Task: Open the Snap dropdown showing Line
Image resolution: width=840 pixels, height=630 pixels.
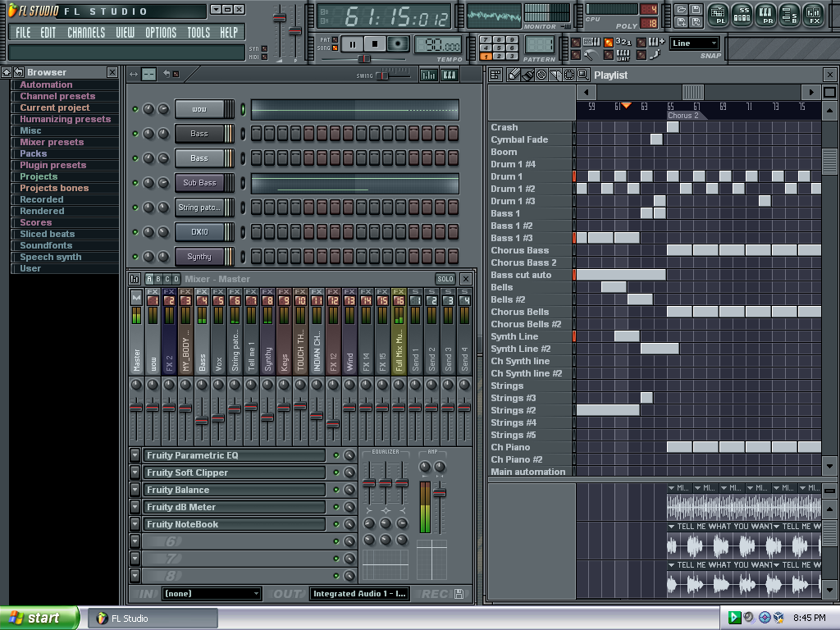Action: [x=694, y=43]
